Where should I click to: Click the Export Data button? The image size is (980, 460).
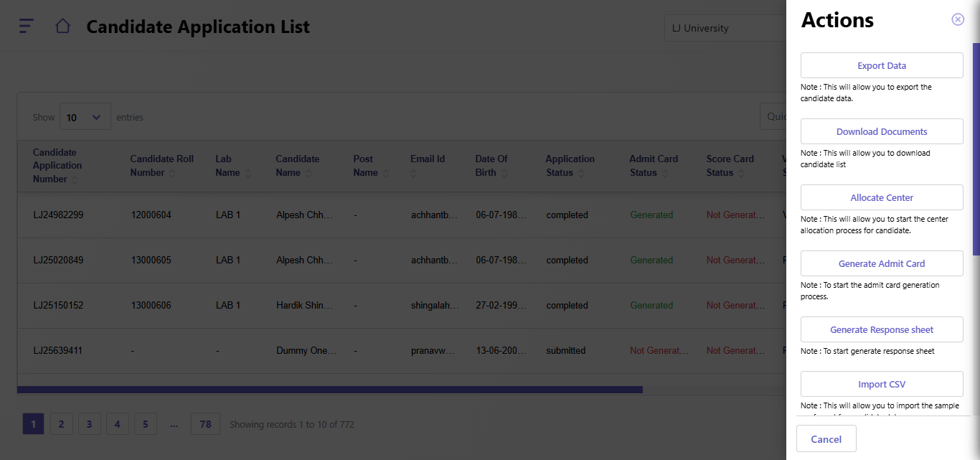point(881,65)
